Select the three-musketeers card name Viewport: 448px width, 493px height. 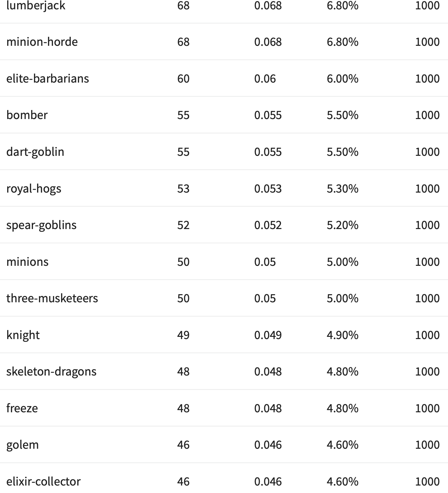pos(52,298)
